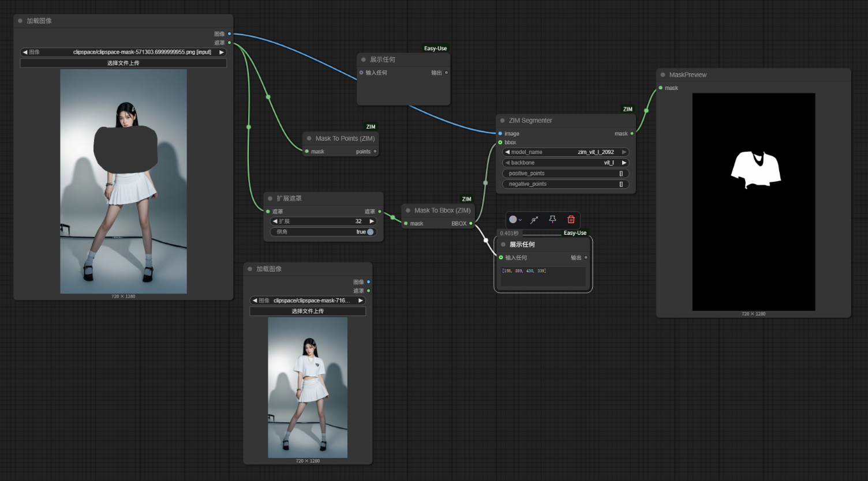Click the points output port of Mask To Points

tap(375, 152)
